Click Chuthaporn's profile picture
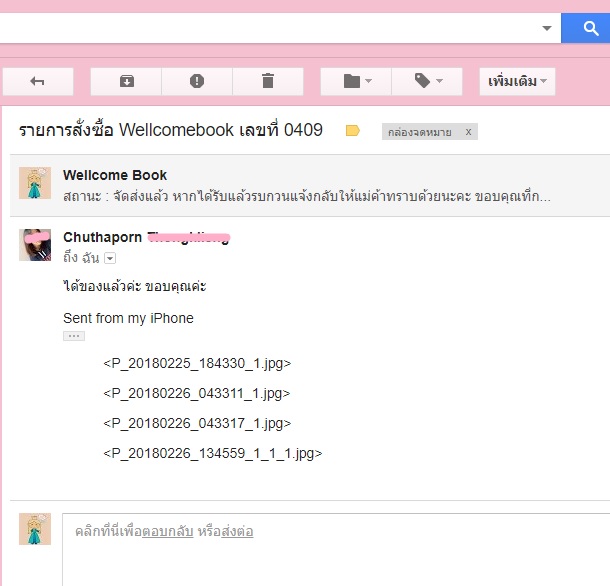610x586 pixels. point(35,244)
